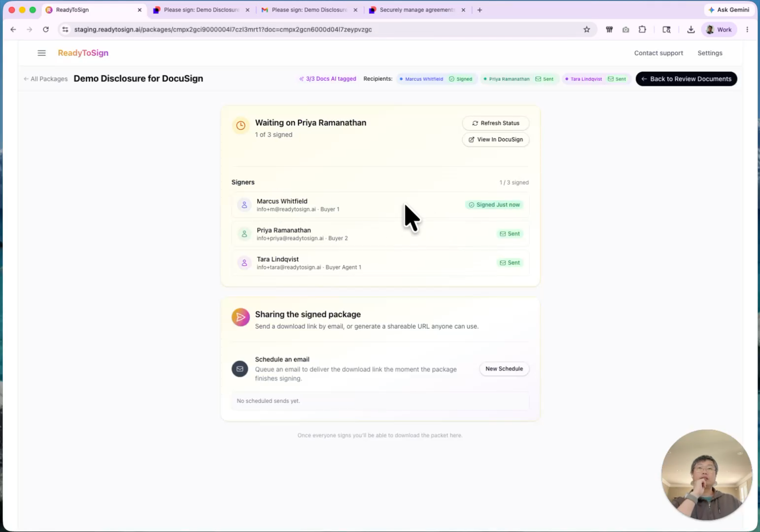Viewport: 760px width, 532px height.
Task: Click the Marcus Whitfield signer name
Action: 282,201
